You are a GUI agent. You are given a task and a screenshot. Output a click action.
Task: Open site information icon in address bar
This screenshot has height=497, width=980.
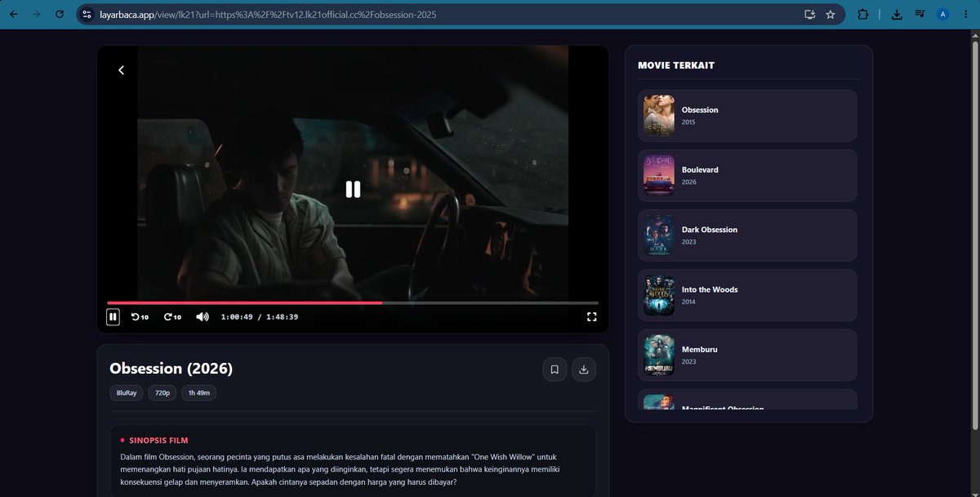pyautogui.click(x=87, y=14)
